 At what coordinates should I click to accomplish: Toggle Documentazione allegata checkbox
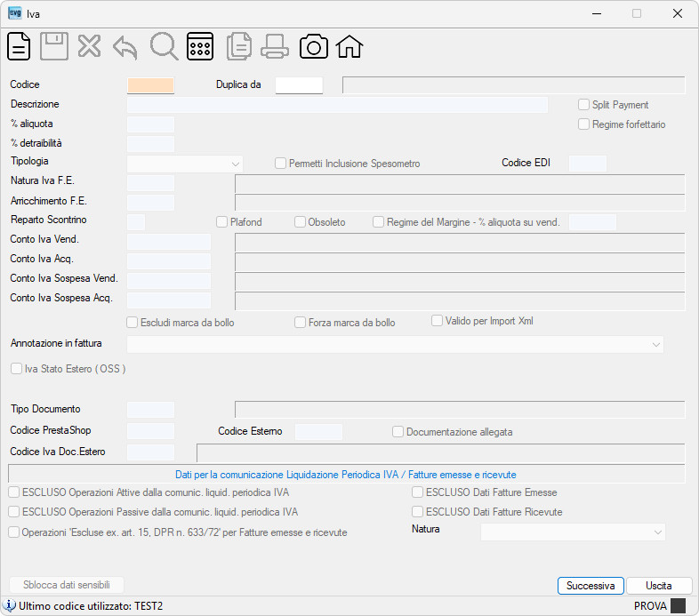tap(398, 431)
